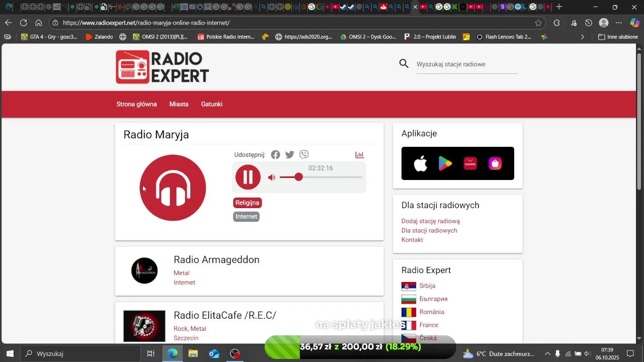Select the България country link
The image size is (644, 362).
pyautogui.click(x=433, y=299)
